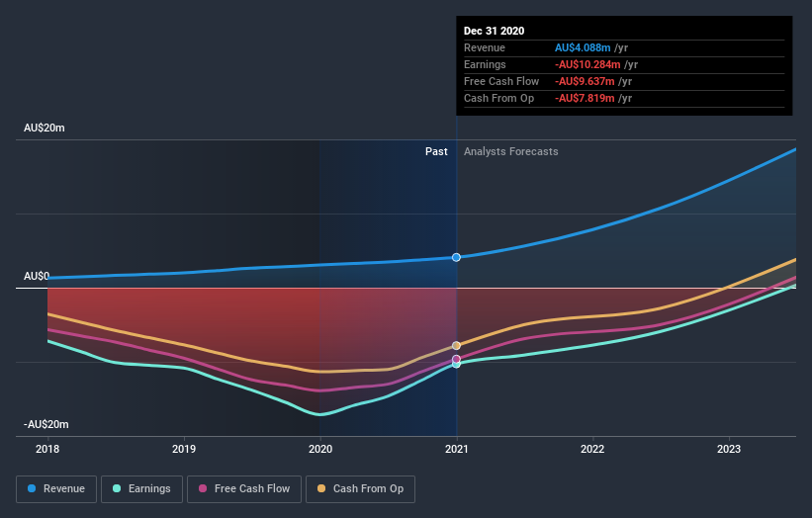Click the teal Earnings data point at 2021
This screenshot has width=812, height=518.
(456, 365)
